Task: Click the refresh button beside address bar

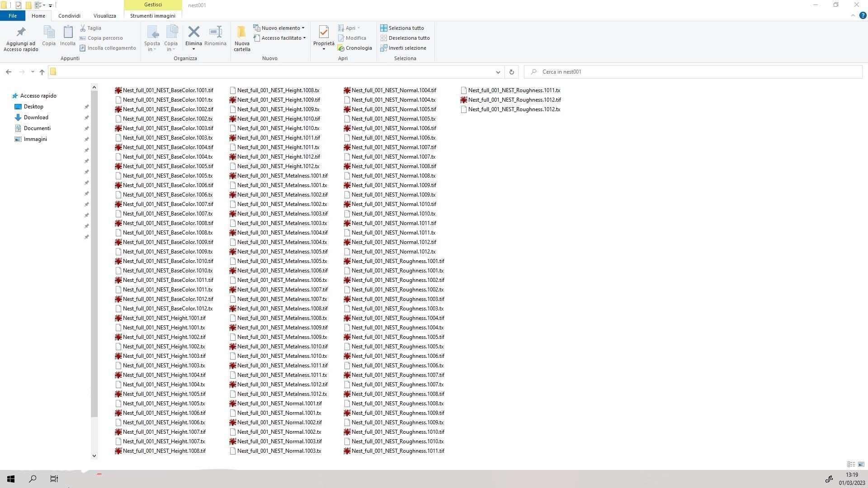Action: (x=511, y=72)
